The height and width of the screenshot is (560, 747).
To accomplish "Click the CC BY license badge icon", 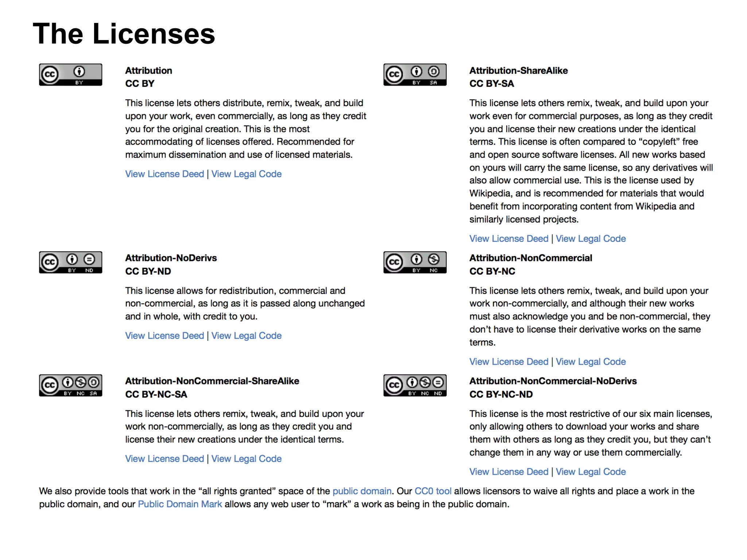I will (x=70, y=75).
